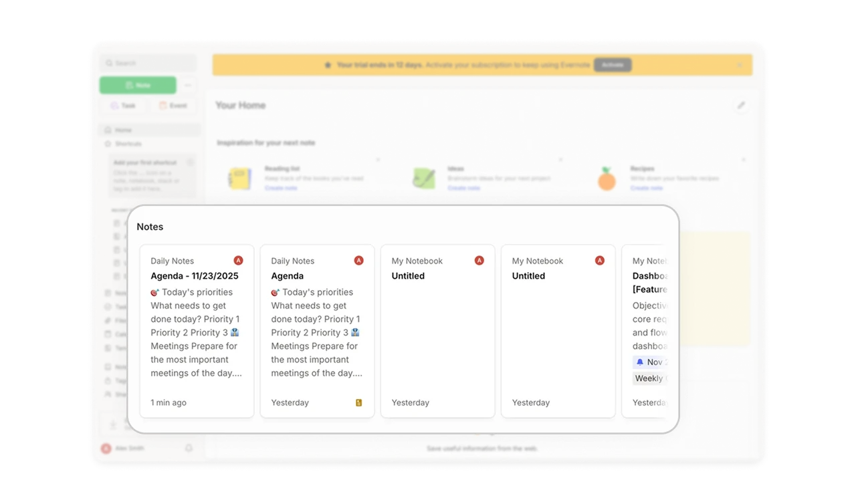Click Create note under Ideas
Screen dimensions: 856x504
pyautogui.click(x=464, y=188)
